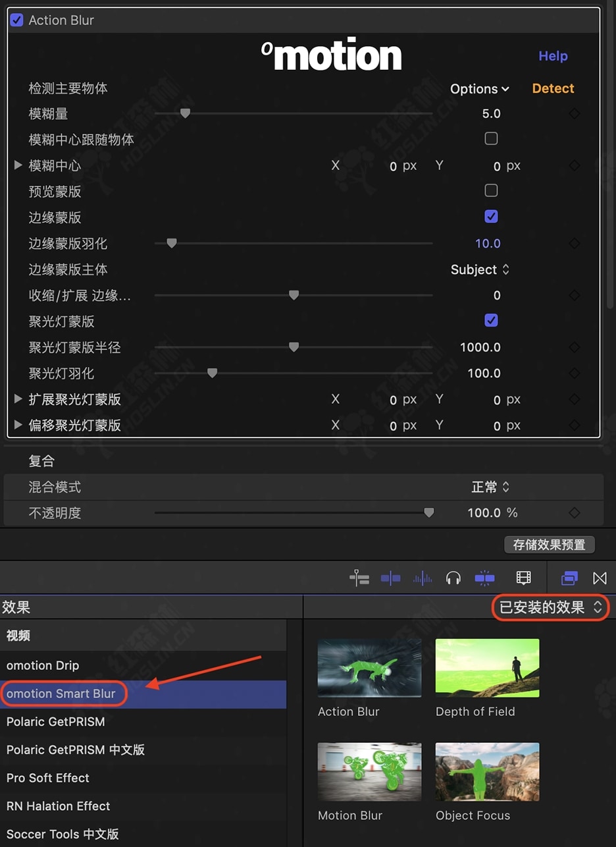This screenshot has height=847, width=616.
Task: Click the 边缘蒙版羽化 value 10.0
Action: click(x=488, y=244)
